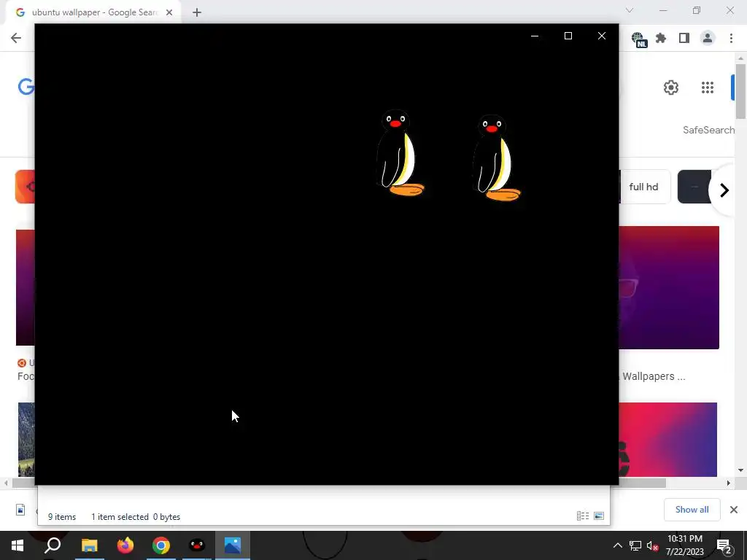This screenshot has width=747, height=560.
Task: Close the ubuntu wallpaper tab
Action: (x=169, y=12)
